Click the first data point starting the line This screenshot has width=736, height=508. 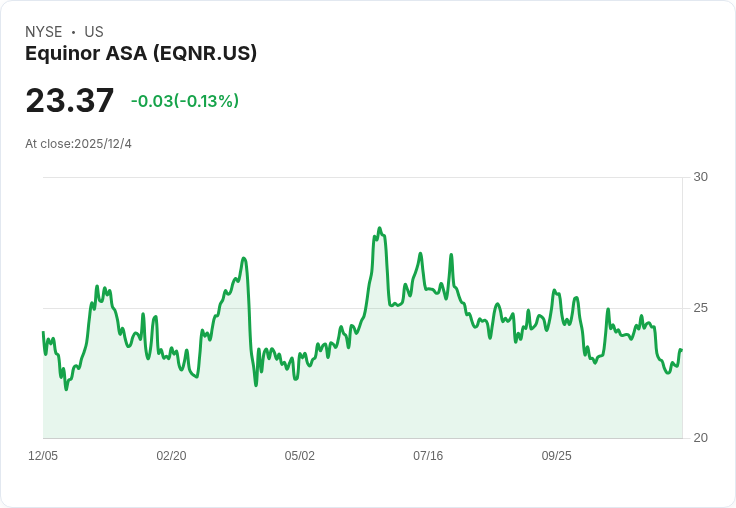coord(43,332)
